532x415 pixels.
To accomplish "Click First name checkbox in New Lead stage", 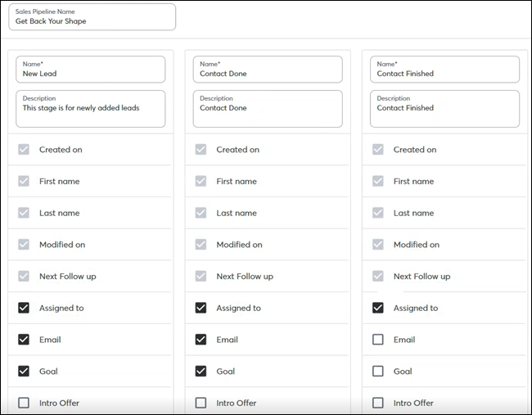I will [x=24, y=181].
